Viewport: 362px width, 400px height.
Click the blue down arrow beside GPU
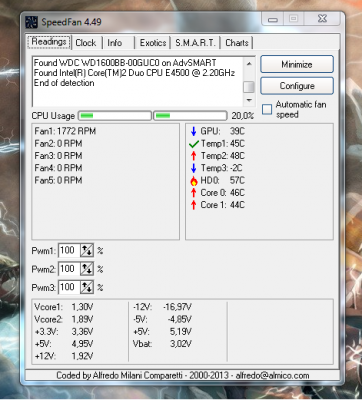[193, 131]
